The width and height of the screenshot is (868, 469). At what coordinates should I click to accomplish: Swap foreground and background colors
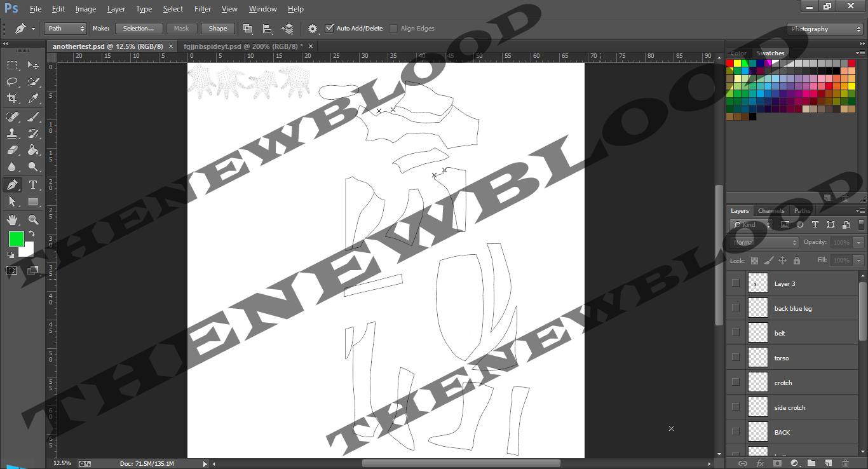32,234
